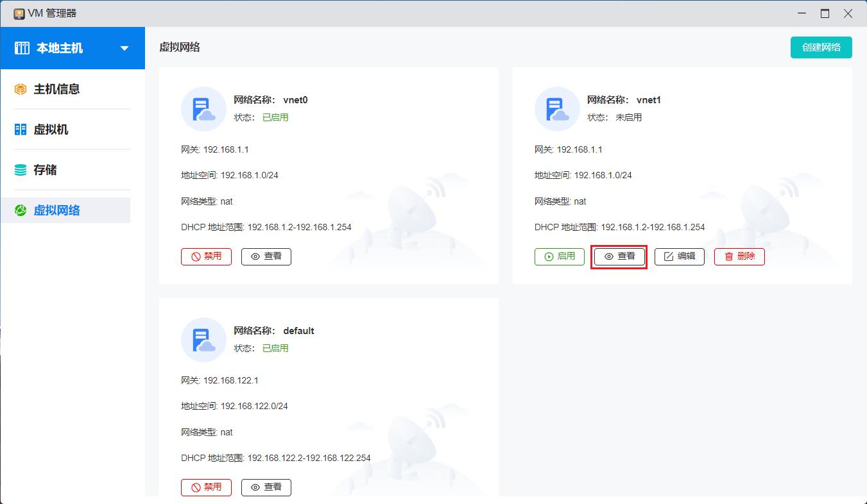Expand the 本地主机 host dropdown arrow
The height and width of the screenshot is (504, 867).
tap(124, 48)
